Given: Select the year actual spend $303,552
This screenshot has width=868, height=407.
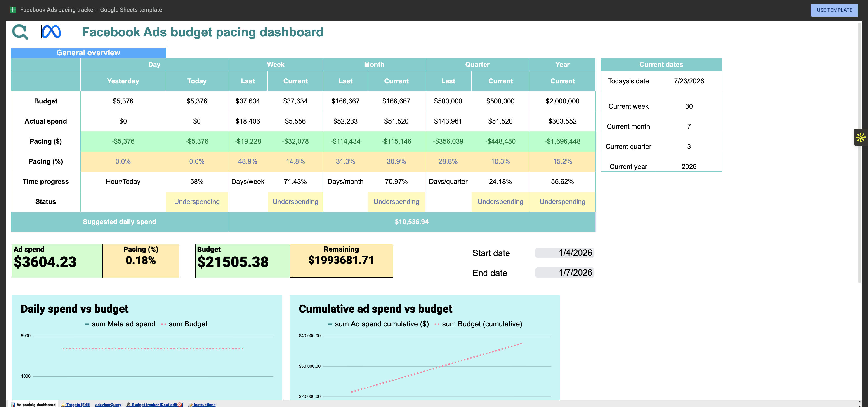Looking at the screenshot, I should 562,121.
